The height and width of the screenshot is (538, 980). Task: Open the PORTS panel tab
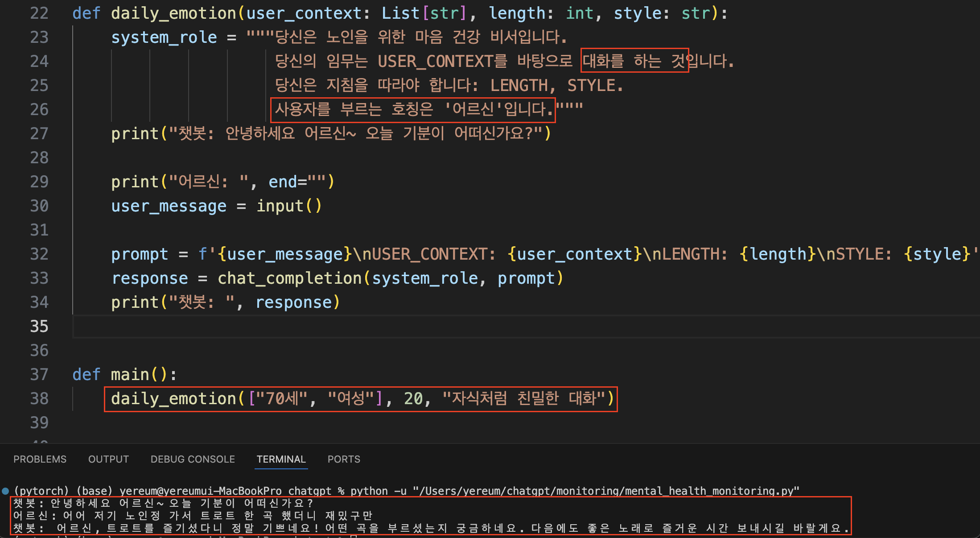(344, 459)
